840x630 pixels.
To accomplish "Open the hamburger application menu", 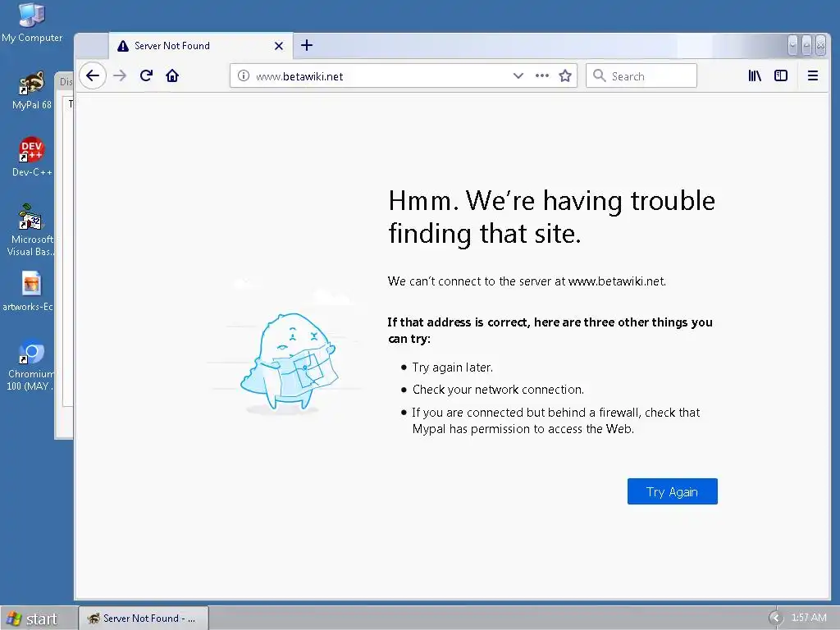I will 813,75.
